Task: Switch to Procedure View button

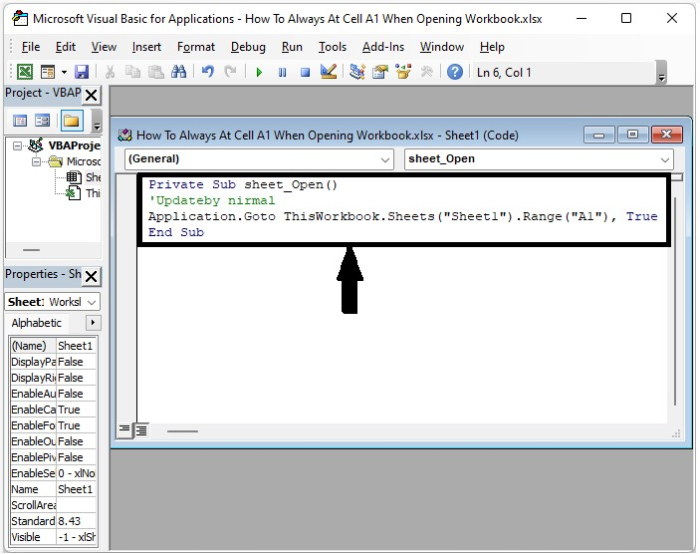Action: pyautogui.click(x=124, y=430)
